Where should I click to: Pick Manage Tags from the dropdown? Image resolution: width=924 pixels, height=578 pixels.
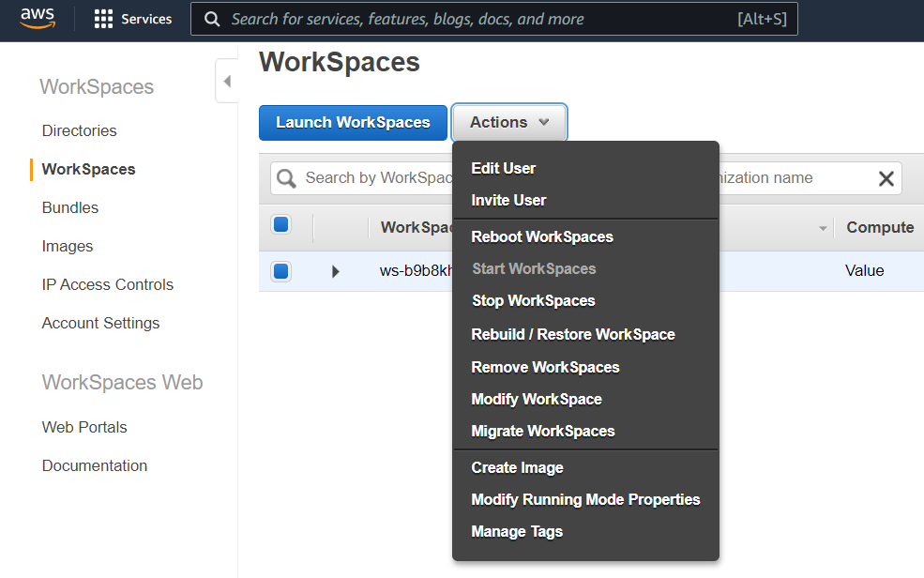tap(517, 531)
